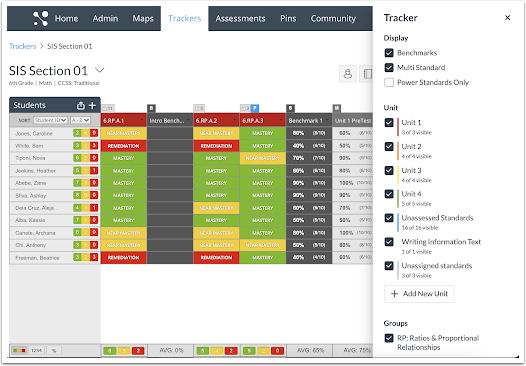The width and height of the screenshot is (526, 366).
Task: Close the Tracker side panel
Action: [x=507, y=17]
